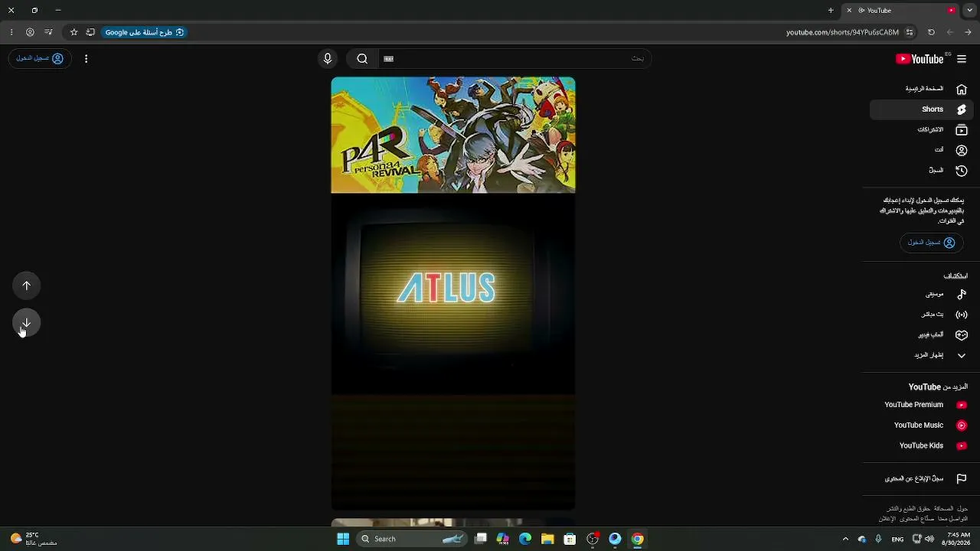Click the Ask Google button in address bar
The image size is (980, 551).
(x=145, y=32)
